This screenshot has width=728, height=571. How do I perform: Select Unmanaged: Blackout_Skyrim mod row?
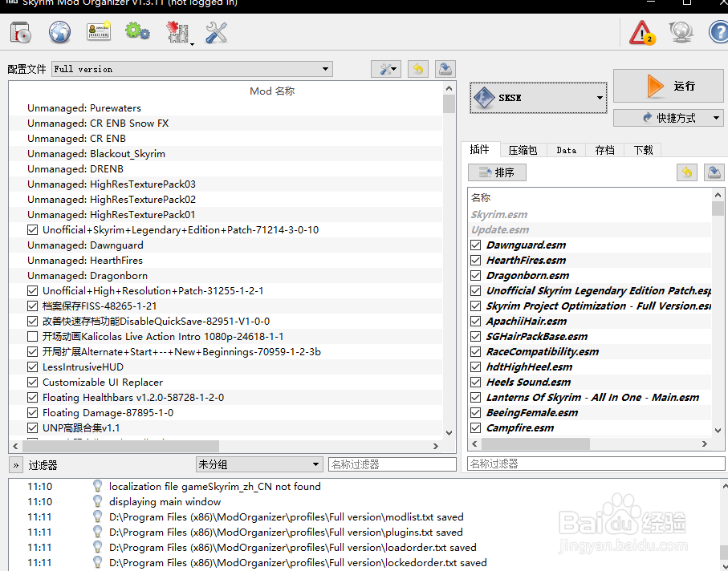226,153
